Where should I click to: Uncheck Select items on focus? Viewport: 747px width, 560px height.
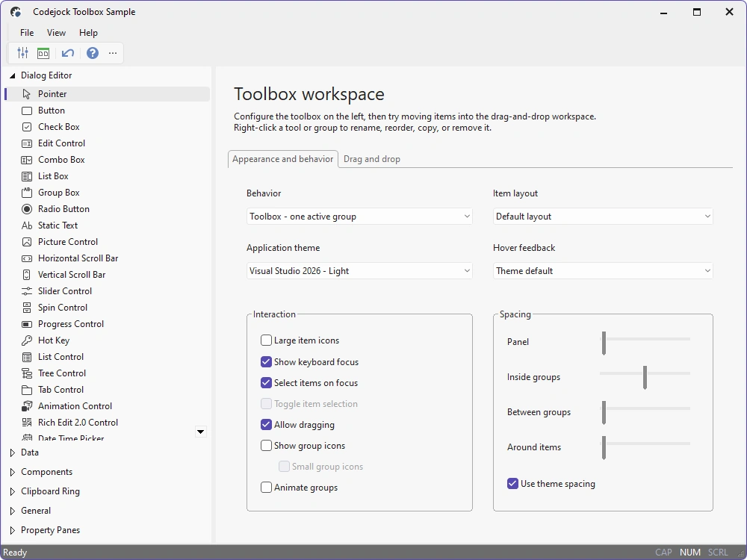coord(266,383)
